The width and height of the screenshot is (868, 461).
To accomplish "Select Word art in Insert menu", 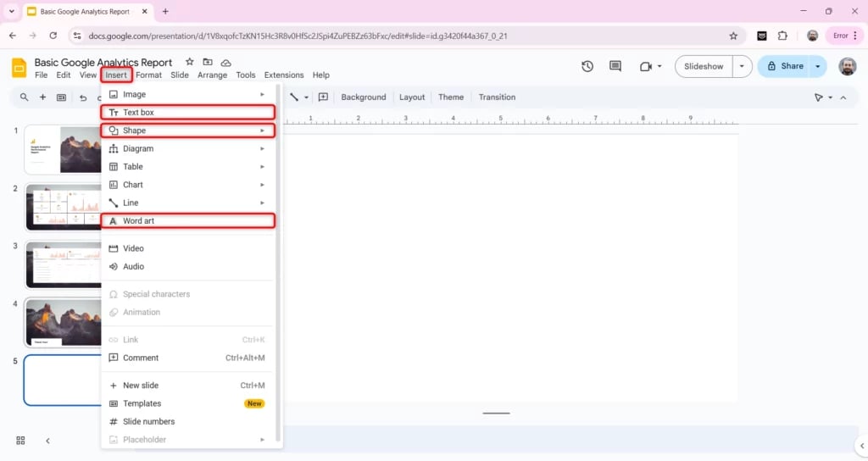I will (188, 221).
